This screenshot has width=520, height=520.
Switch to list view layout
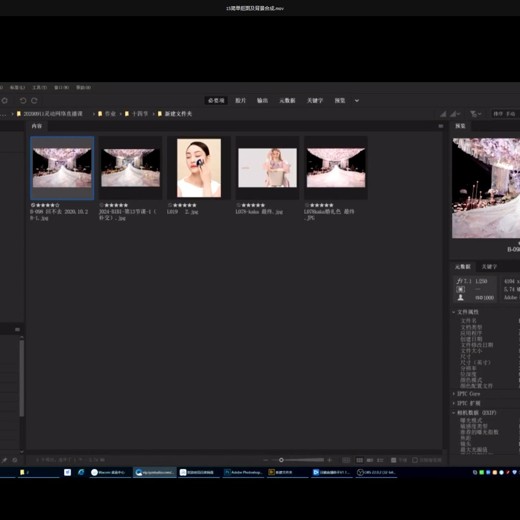click(380, 460)
